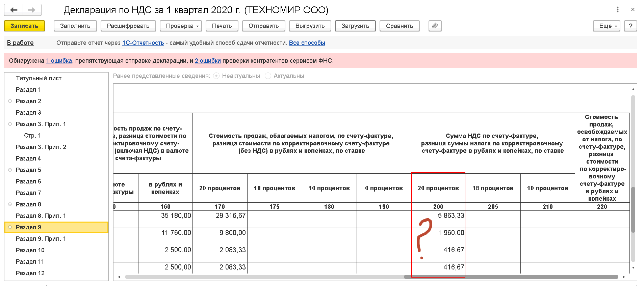
Task: Click the table's vertical scrollbar down arrow
Action: (x=633, y=267)
